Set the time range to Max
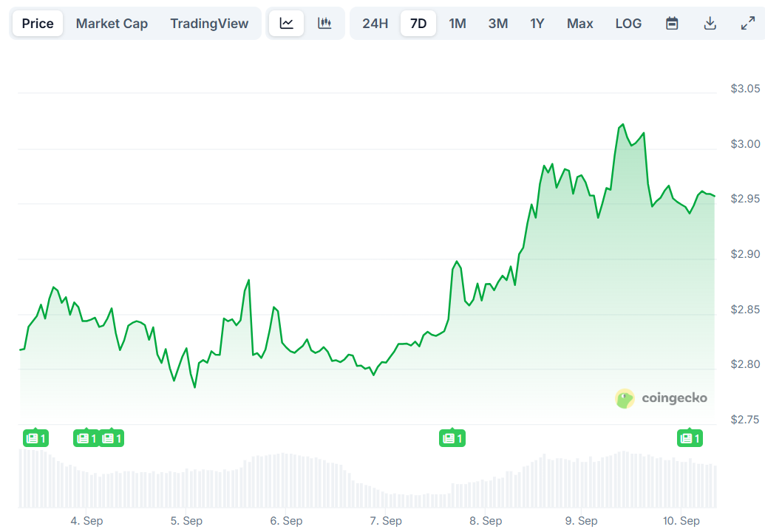 (579, 24)
